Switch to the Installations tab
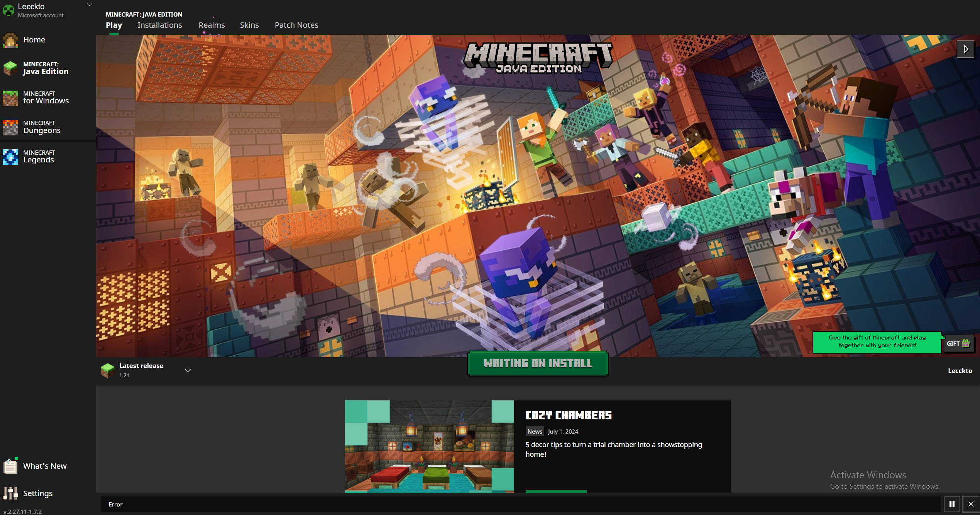Viewport: 980px width, 515px height. (160, 25)
